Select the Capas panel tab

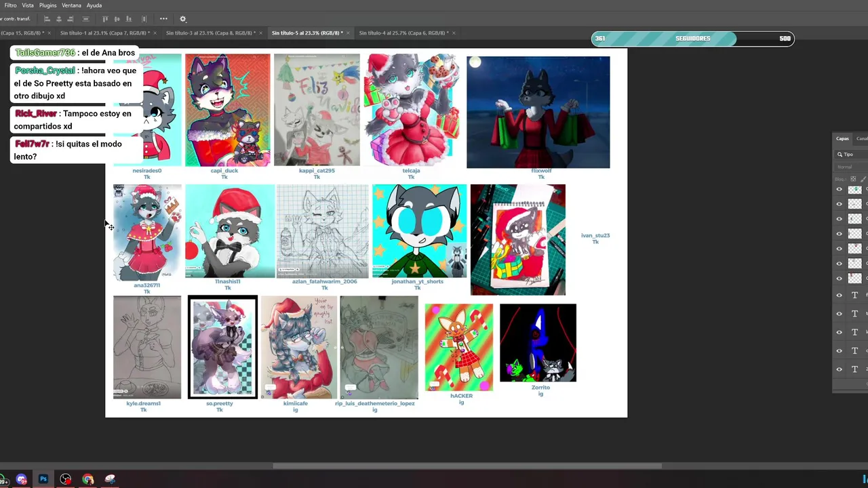click(842, 138)
